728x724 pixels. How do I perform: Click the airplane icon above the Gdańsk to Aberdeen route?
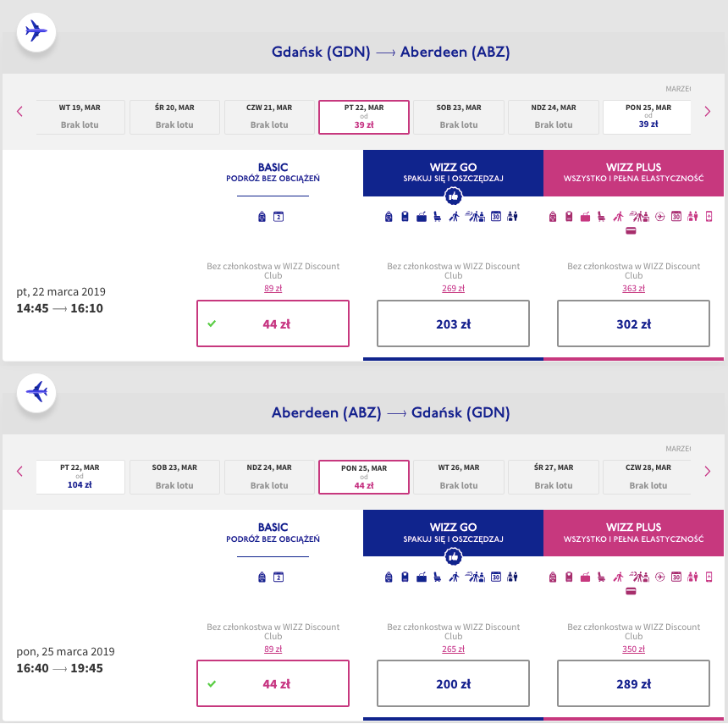tap(36, 32)
